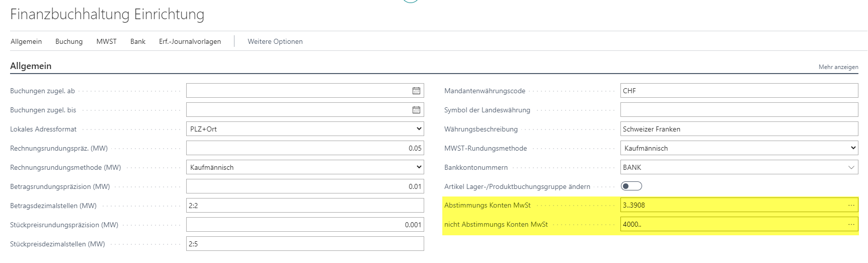Toggle Artikel Lager-/Produktbuchungsgruppe ändern switch
868x263 pixels.
(632, 186)
